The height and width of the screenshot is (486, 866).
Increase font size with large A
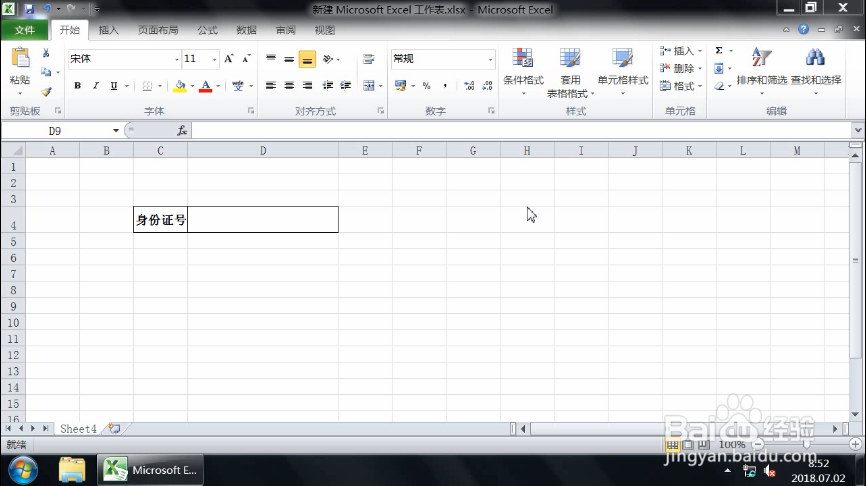pyautogui.click(x=229, y=59)
